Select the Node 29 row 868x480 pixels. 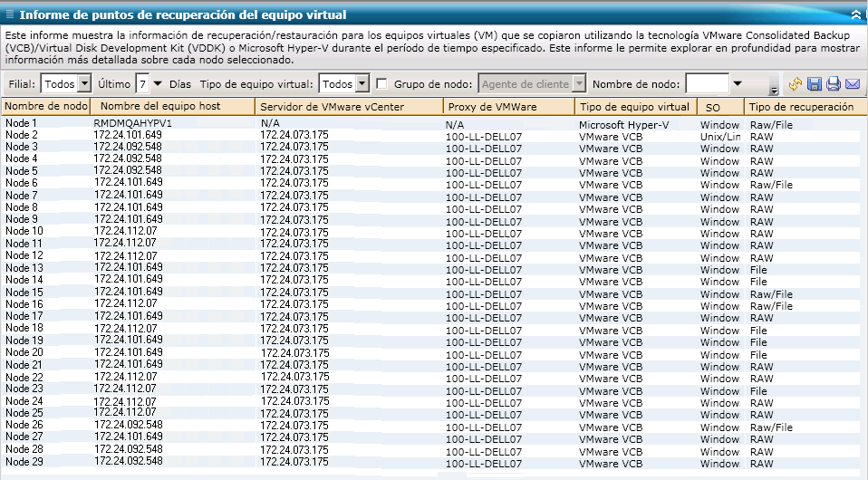pyautogui.click(x=24, y=462)
